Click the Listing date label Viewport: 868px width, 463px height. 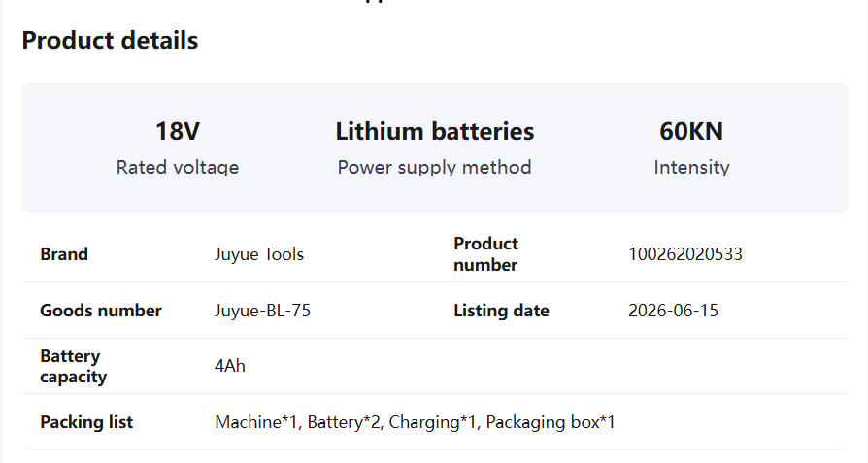tap(501, 311)
